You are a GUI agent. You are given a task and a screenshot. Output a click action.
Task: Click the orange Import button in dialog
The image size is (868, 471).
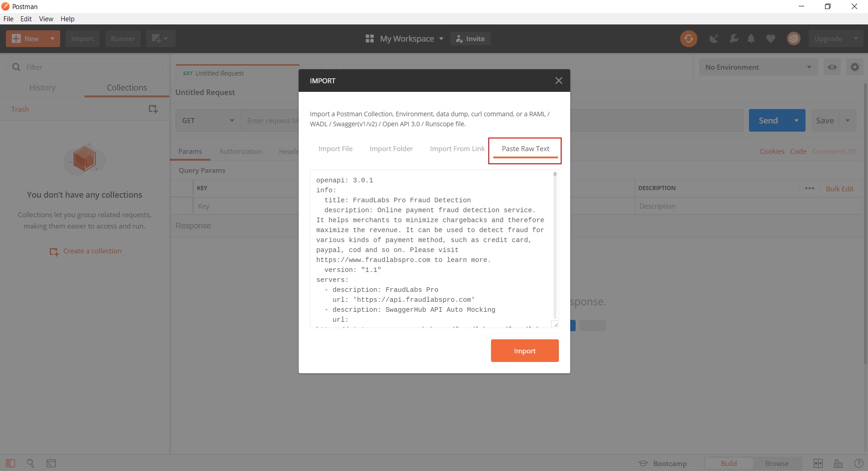tap(525, 351)
